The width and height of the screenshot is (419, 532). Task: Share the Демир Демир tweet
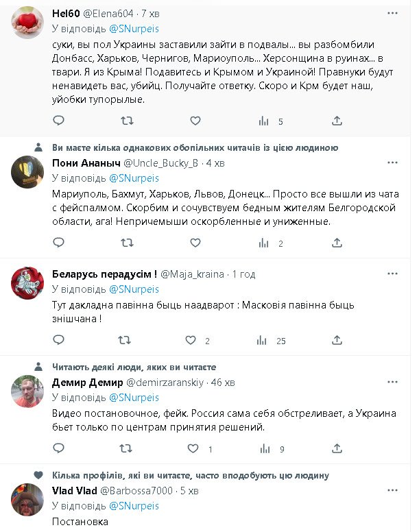pos(337,449)
